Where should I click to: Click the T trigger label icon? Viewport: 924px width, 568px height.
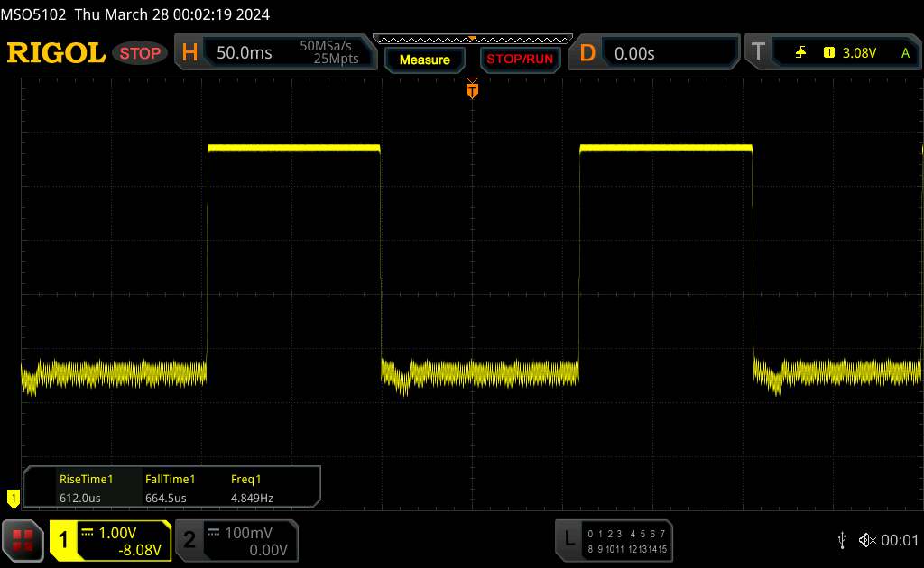(x=757, y=53)
